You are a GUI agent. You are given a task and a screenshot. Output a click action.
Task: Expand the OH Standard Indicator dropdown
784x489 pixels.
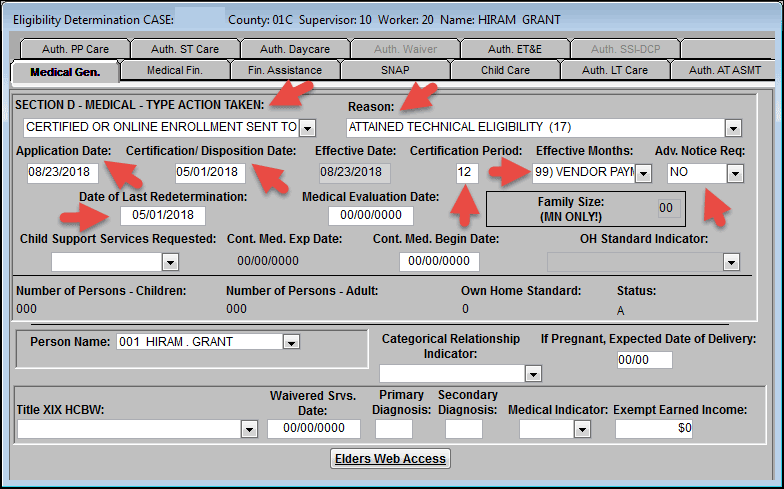pos(731,262)
